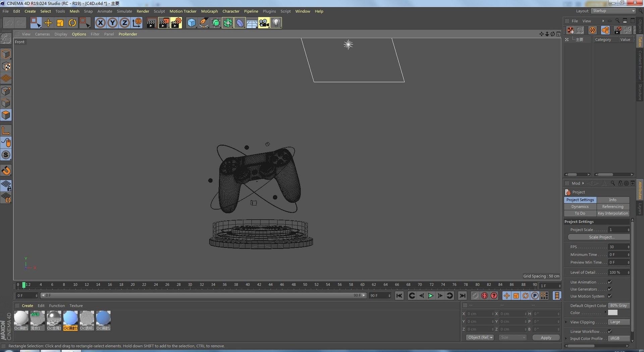
Task: Select the blue Oc material highlighted in orange
Action: pyautogui.click(x=70, y=320)
